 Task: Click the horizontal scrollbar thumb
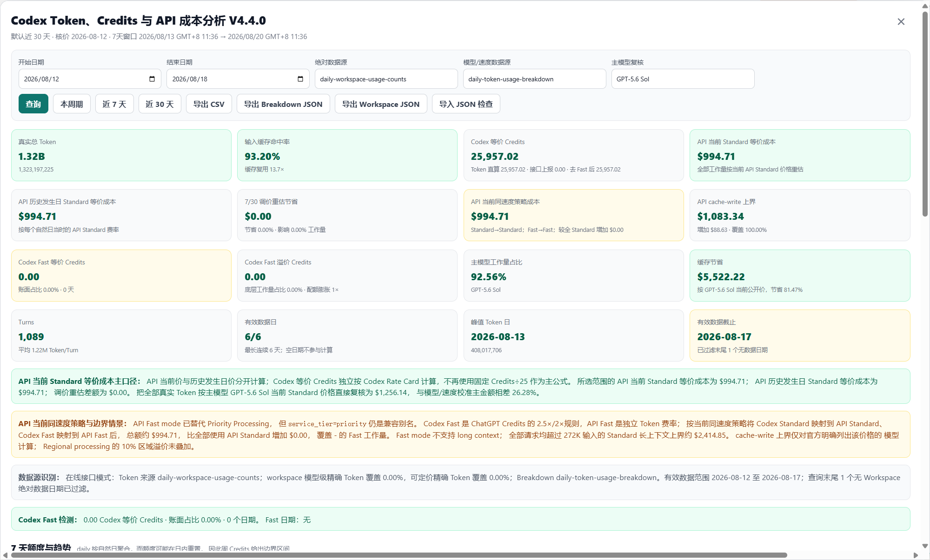[x=399, y=555]
